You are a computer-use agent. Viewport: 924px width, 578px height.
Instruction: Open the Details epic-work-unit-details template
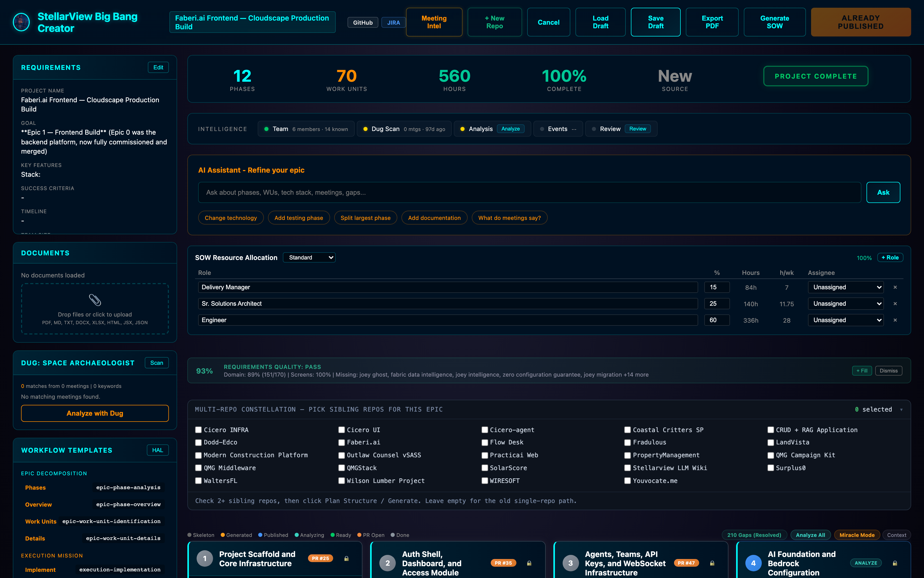coord(93,538)
